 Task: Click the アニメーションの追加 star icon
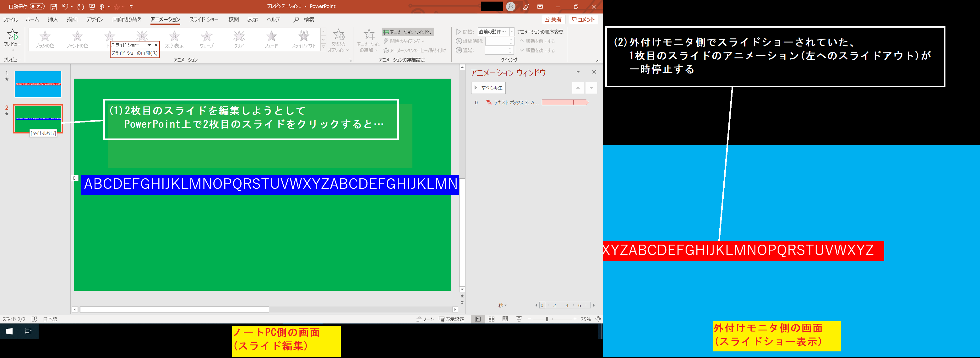369,35
